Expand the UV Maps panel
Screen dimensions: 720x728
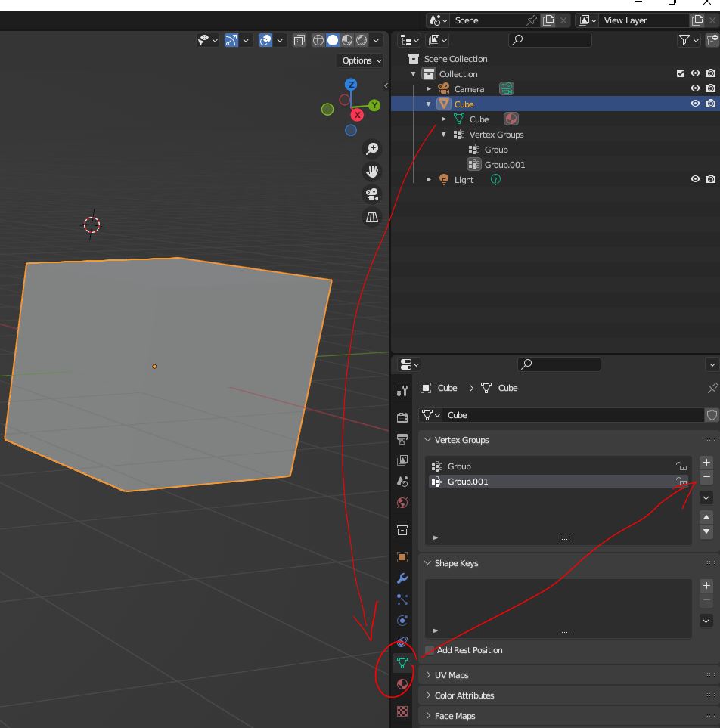pos(452,675)
